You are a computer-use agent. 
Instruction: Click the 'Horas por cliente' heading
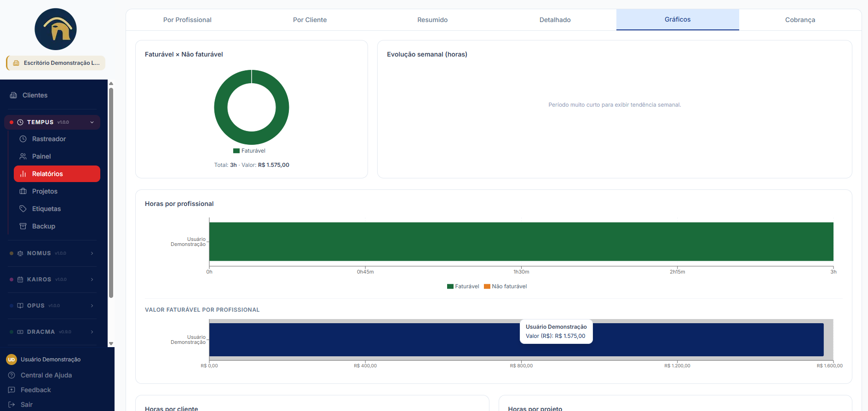point(172,408)
